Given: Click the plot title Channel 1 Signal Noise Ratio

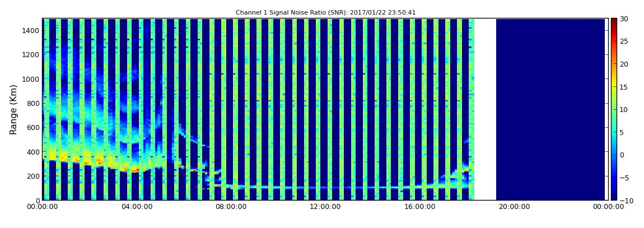Looking at the screenshot, I should click(x=325, y=13).
